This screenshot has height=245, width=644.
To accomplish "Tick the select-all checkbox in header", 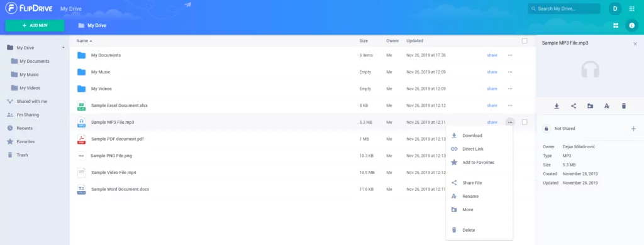I will pos(525,41).
